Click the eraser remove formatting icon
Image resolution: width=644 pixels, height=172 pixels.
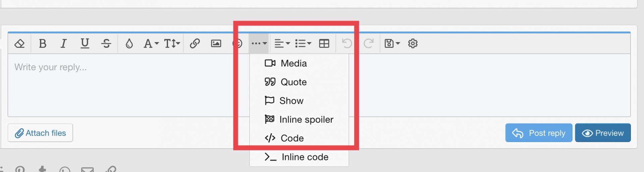(x=19, y=44)
